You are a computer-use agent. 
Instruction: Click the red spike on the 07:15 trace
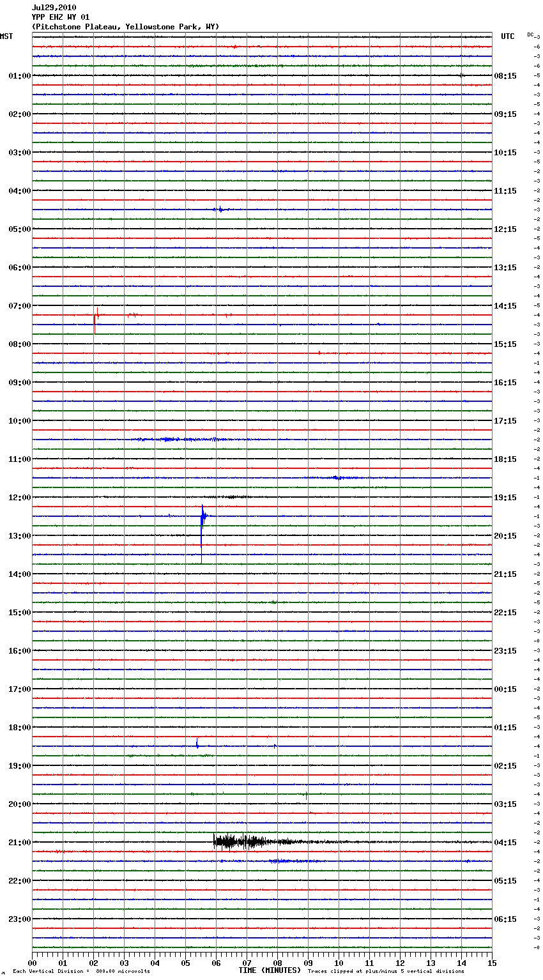[95, 320]
